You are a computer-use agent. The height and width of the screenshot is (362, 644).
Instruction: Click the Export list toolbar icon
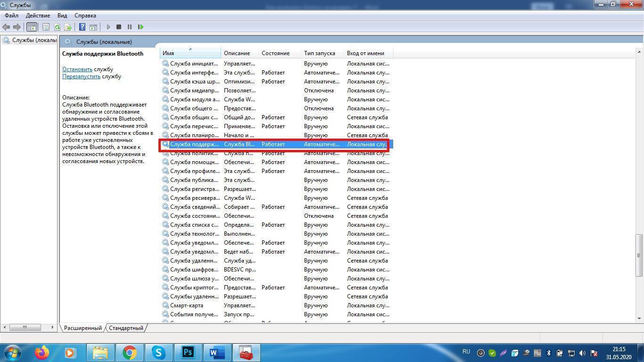click(x=68, y=27)
